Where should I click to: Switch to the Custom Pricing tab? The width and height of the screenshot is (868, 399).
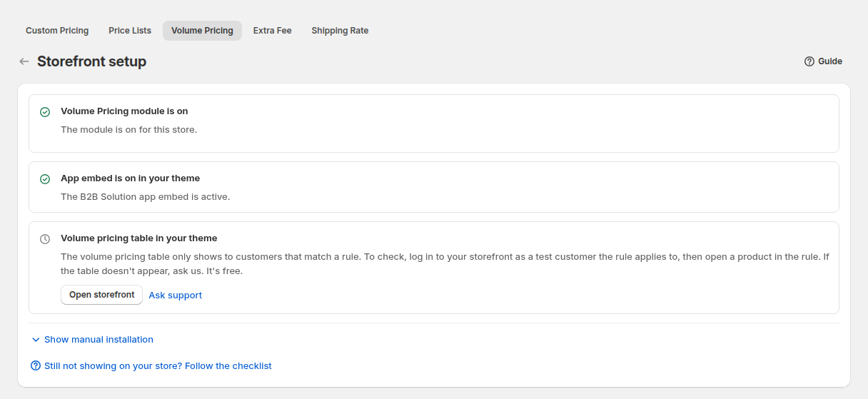click(57, 31)
